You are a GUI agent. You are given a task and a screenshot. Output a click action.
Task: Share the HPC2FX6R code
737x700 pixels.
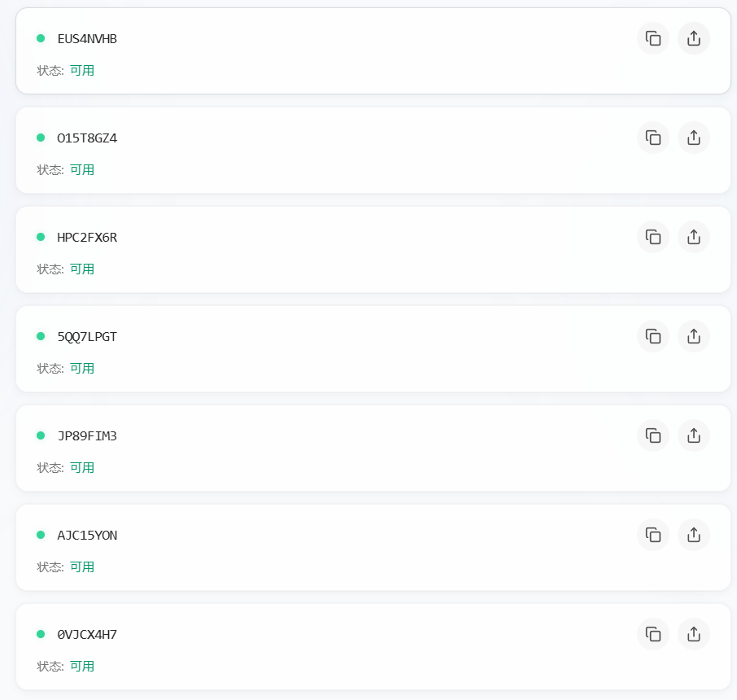coord(694,237)
